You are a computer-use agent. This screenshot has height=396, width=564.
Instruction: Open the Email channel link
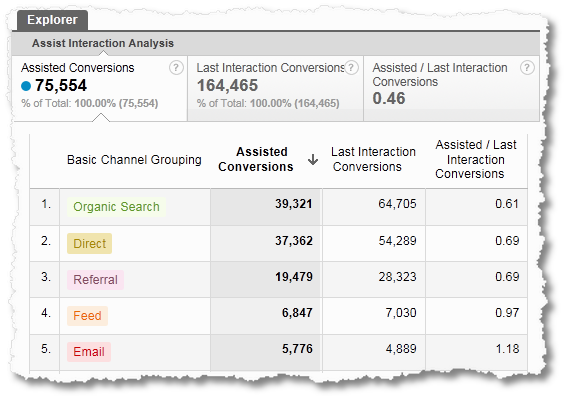coord(89,352)
